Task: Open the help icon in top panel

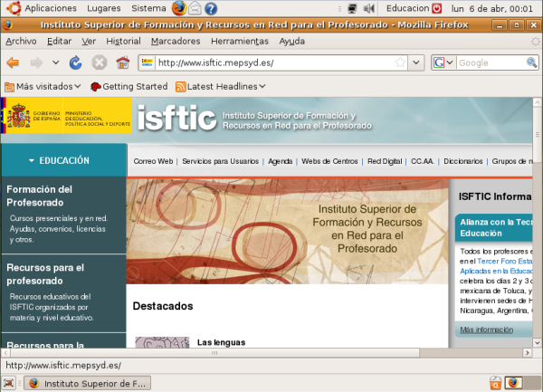Action: coord(211,8)
